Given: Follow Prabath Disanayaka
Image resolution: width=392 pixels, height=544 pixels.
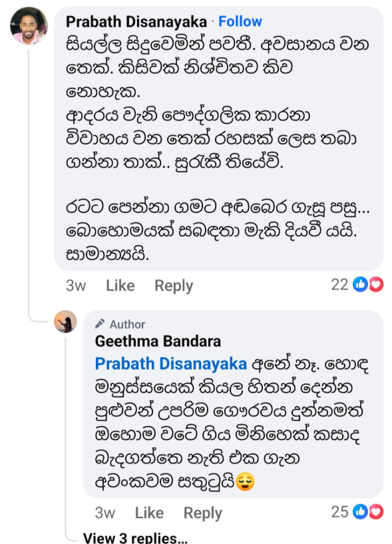Looking at the screenshot, I should click(x=240, y=21).
